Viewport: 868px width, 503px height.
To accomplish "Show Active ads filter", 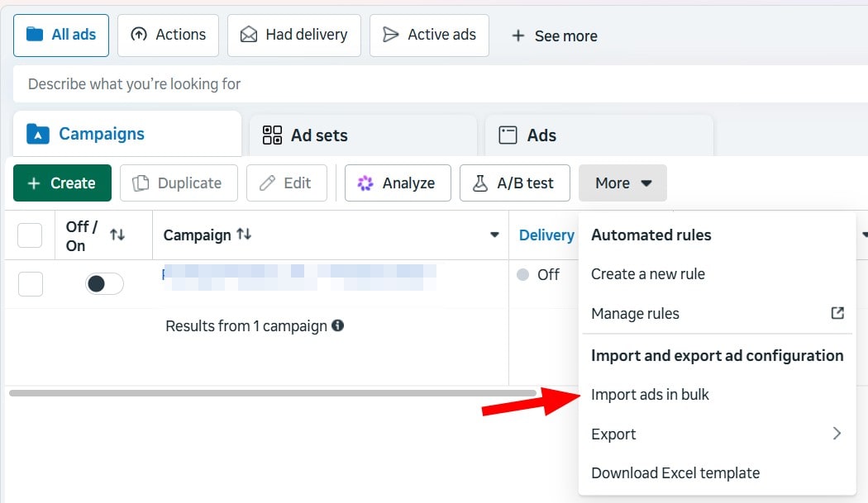I will click(x=429, y=36).
